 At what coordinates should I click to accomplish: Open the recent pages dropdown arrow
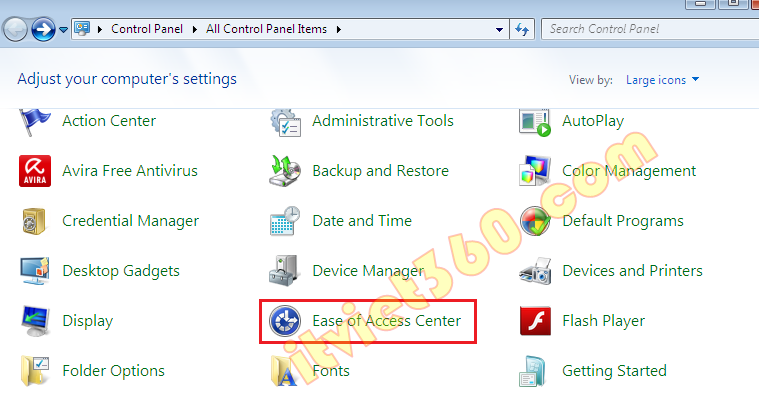pyautogui.click(x=63, y=30)
